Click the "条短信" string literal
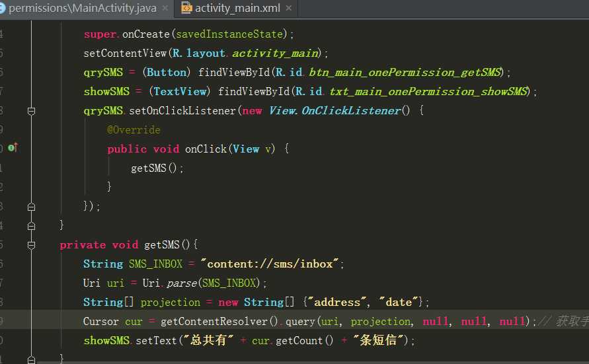Viewport: 589px width, 364px height. [378, 340]
